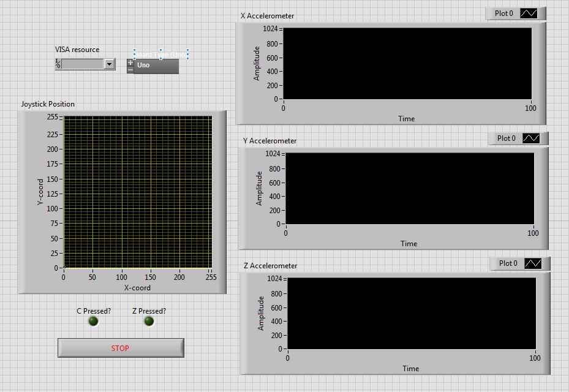Click the VISA resource I/O icon
The image size is (569, 392).
[x=58, y=64]
